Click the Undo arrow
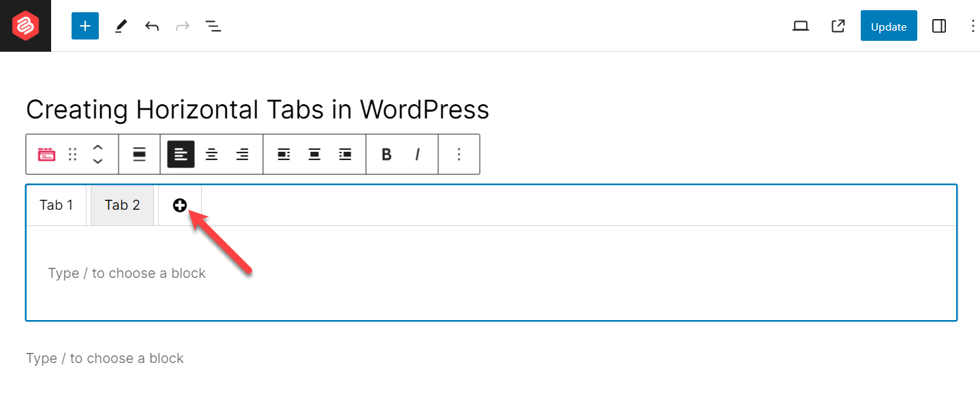The image size is (980, 414). (x=152, y=26)
